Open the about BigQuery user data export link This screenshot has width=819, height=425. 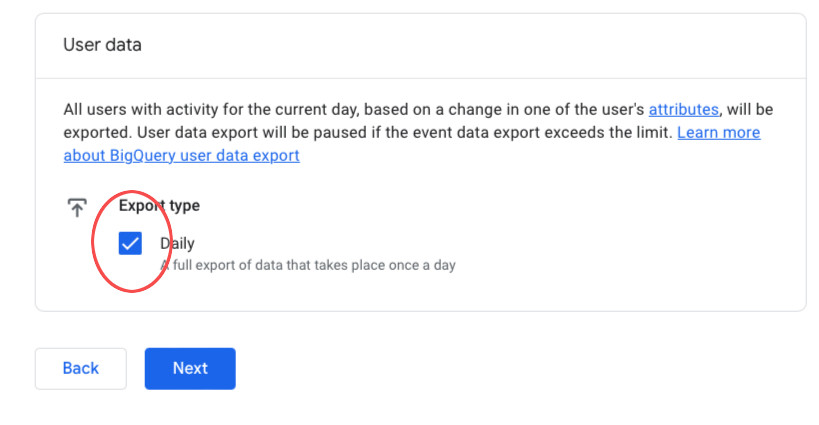(182, 156)
